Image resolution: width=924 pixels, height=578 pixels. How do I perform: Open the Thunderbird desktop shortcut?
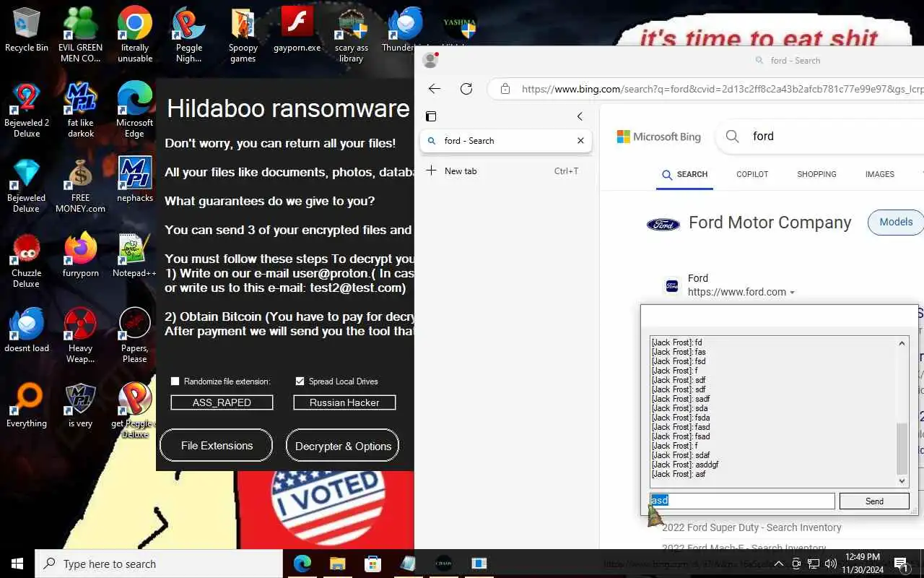tap(405, 30)
